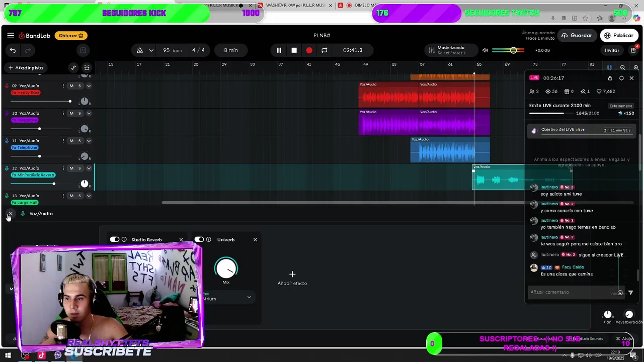Open track 09 options three-dot menu
This screenshot has height=362, width=644.
pos(63,86)
